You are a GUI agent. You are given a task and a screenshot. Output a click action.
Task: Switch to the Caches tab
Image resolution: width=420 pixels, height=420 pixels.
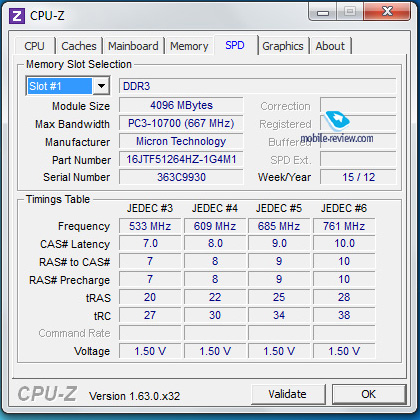(79, 46)
